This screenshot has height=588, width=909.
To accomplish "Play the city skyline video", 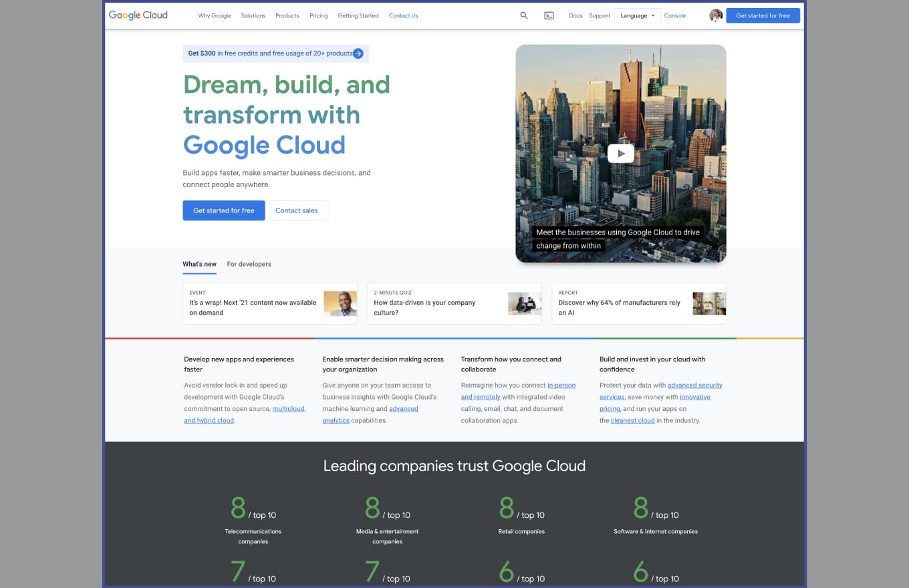I will pos(620,154).
